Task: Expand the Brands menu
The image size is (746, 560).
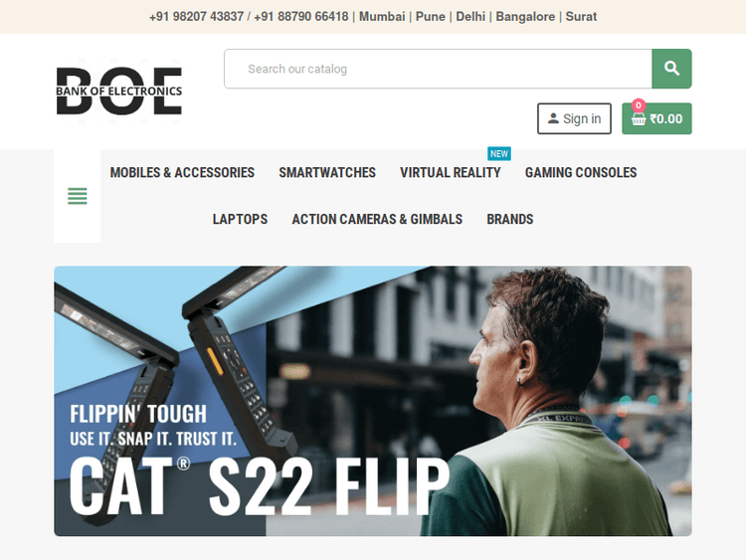Action: (x=510, y=219)
